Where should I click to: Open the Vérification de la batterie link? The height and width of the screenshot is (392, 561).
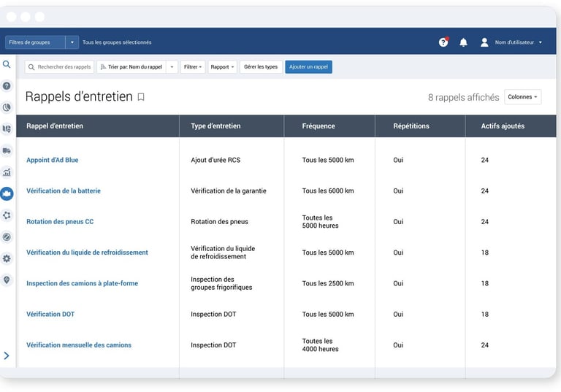point(64,191)
